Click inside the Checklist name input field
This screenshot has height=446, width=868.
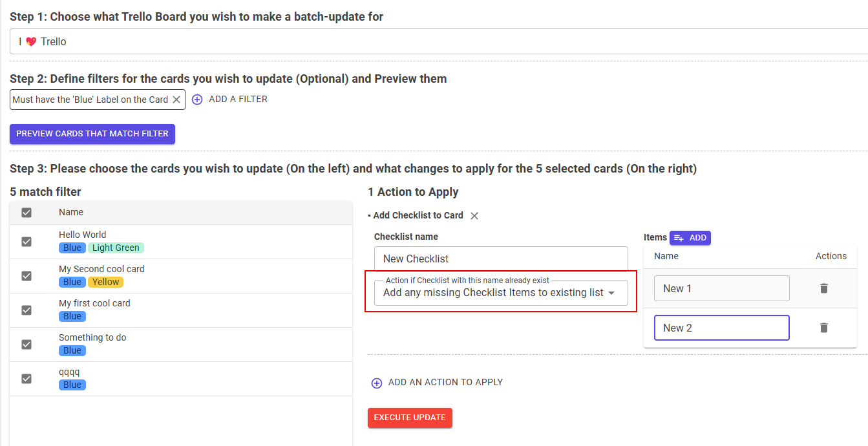(x=501, y=258)
